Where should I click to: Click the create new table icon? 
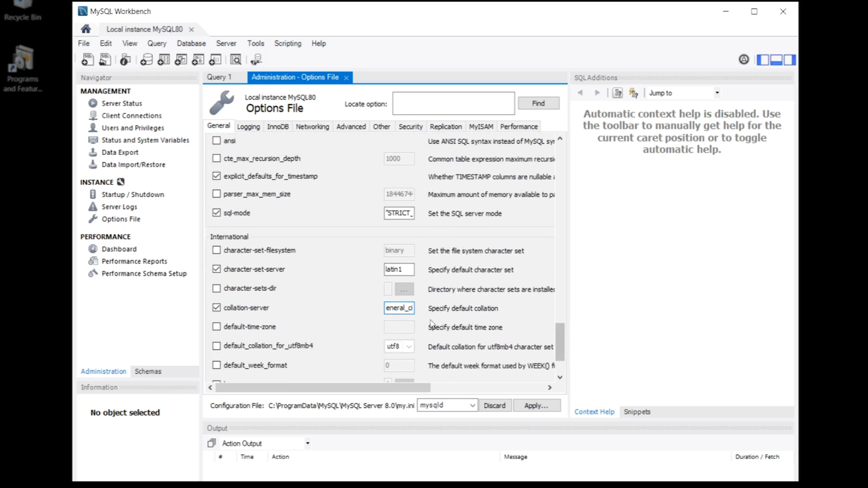pyautogui.click(x=164, y=60)
